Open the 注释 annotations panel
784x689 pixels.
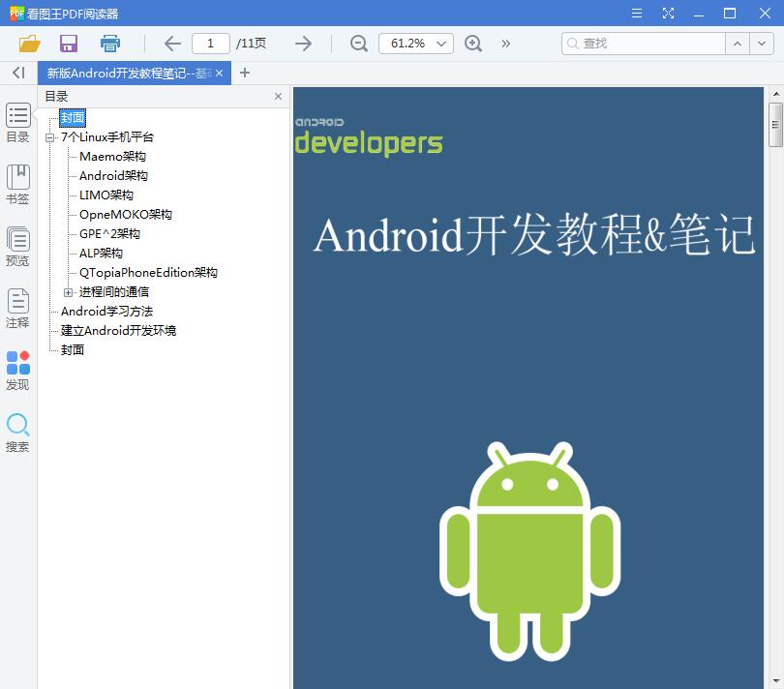pyautogui.click(x=17, y=308)
